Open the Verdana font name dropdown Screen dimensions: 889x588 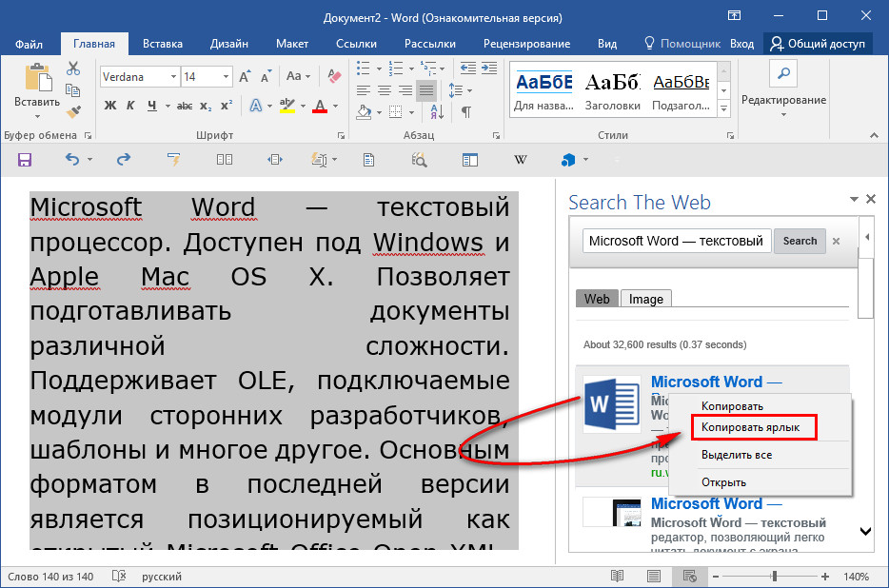tap(173, 76)
